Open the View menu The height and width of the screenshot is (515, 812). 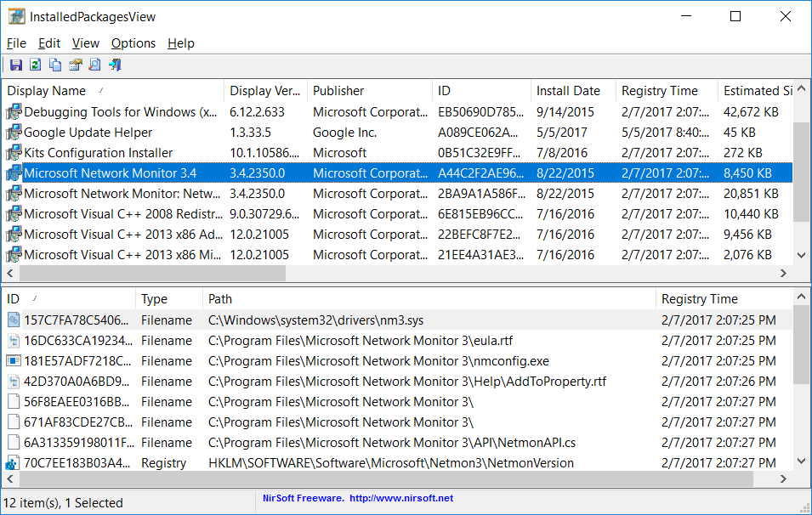tap(85, 43)
